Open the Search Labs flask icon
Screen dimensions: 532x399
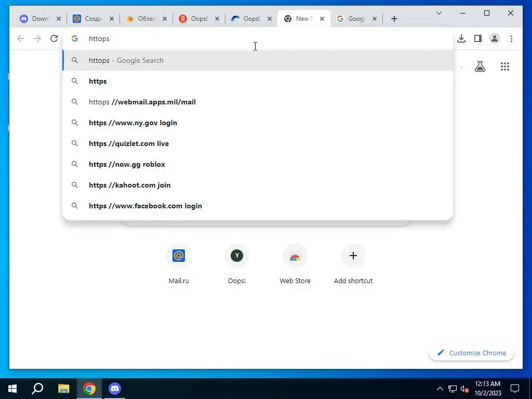480,66
